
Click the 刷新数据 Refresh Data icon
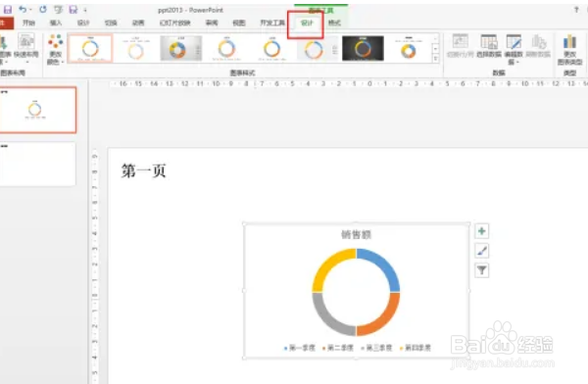(x=538, y=46)
